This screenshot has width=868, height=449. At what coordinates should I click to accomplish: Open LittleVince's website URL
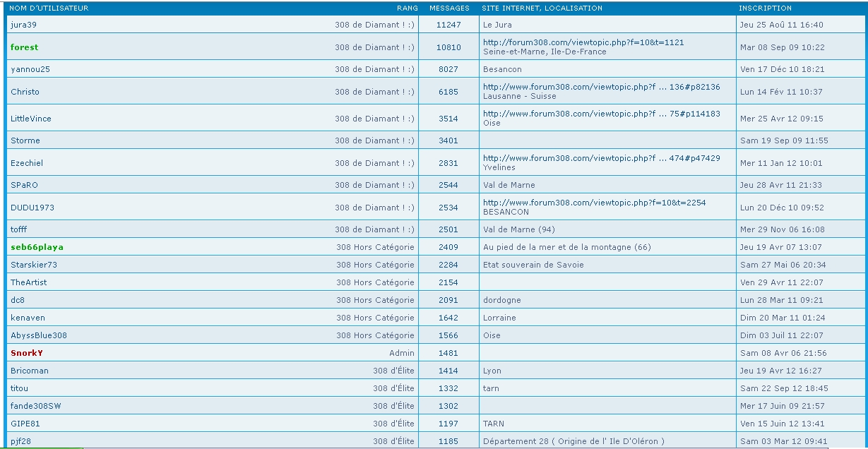601,114
